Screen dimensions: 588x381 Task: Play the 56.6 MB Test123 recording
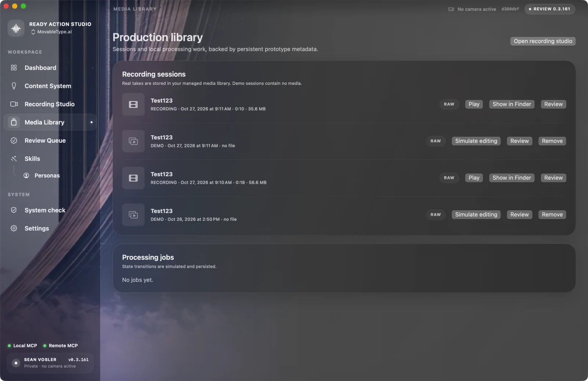tap(474, 178)
